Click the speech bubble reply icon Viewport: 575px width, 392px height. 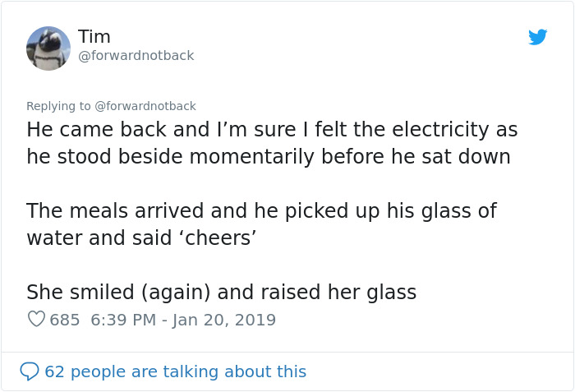tap(30, 371)
